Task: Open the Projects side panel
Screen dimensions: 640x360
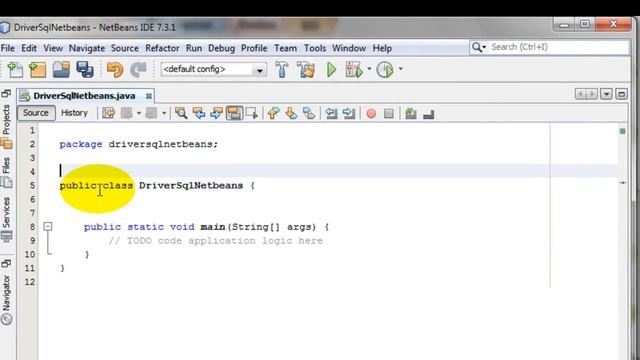Action: (6, 120)
